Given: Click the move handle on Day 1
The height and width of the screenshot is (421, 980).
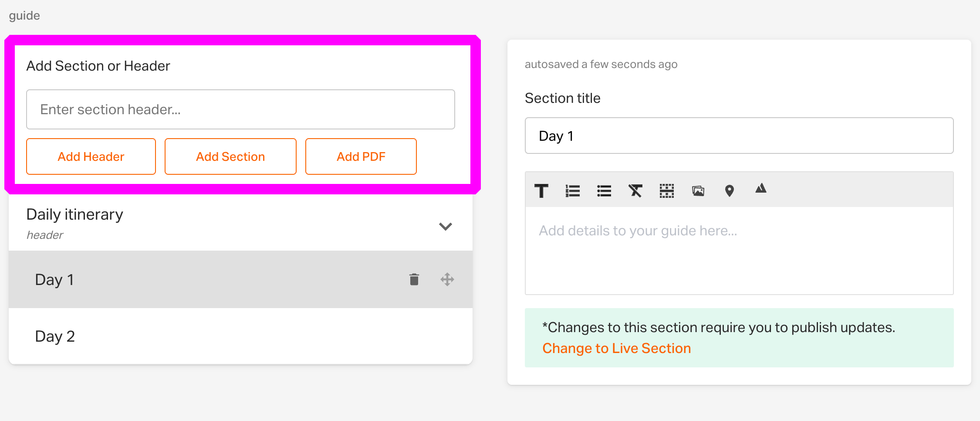Looking at the screenshot, I should 447,279.
